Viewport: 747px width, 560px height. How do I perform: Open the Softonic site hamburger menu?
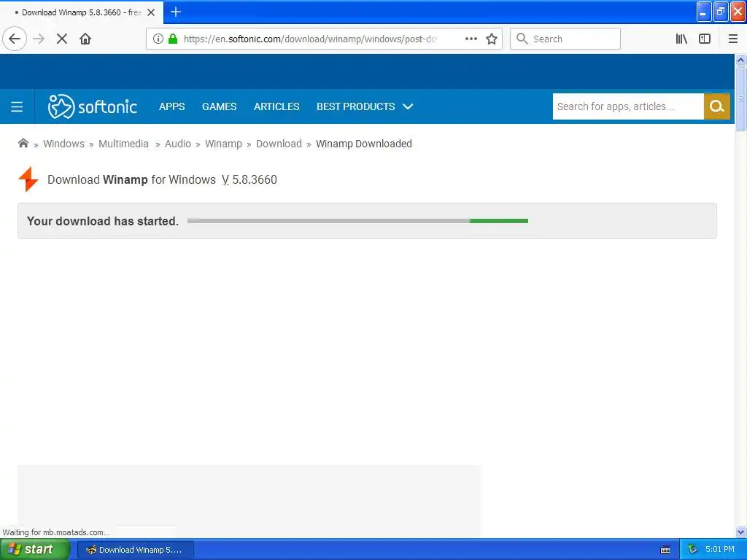click(17, 106)
